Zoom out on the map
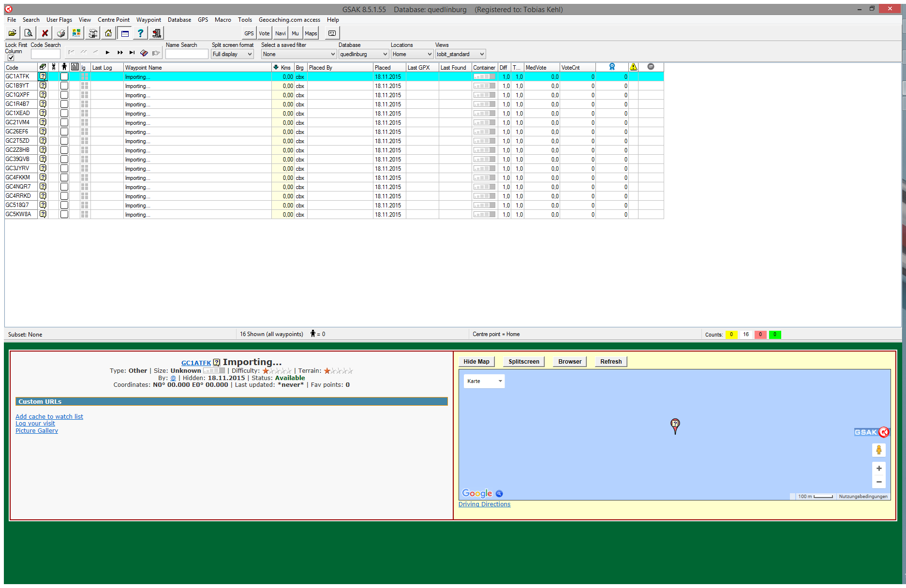The image size is (906, 588). pyautogui.click(x=879, y=482)
